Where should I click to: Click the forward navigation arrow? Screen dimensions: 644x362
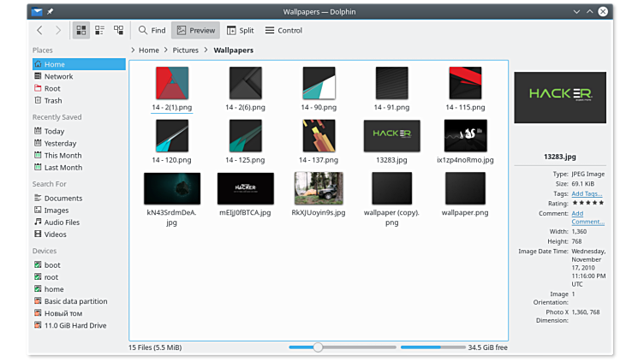[x=58, y=30]
